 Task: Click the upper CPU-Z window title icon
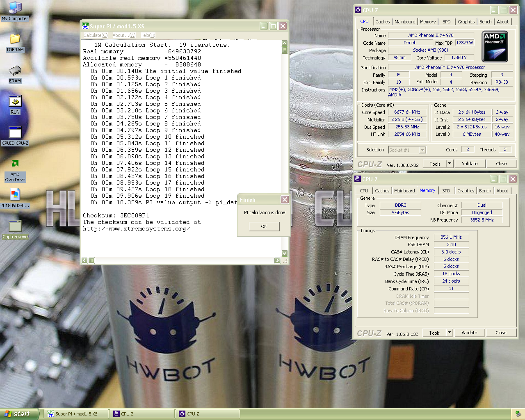click(x=358, y=10)
